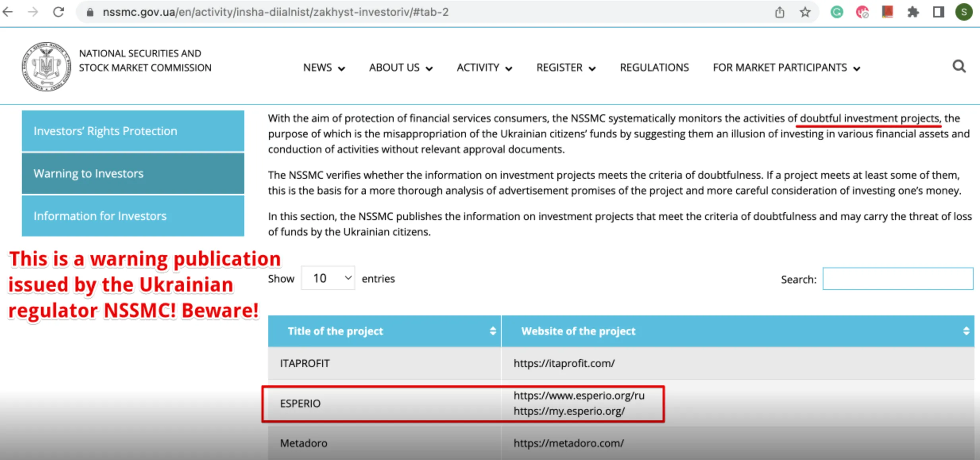The width and height of the screenshot is (980, 460).
Task: Open the green S profile avatar
Action: pos(964,12)
